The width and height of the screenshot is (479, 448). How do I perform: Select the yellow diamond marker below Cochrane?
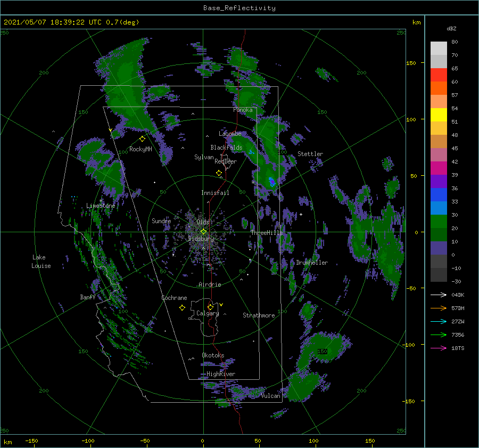pos(182,308)
